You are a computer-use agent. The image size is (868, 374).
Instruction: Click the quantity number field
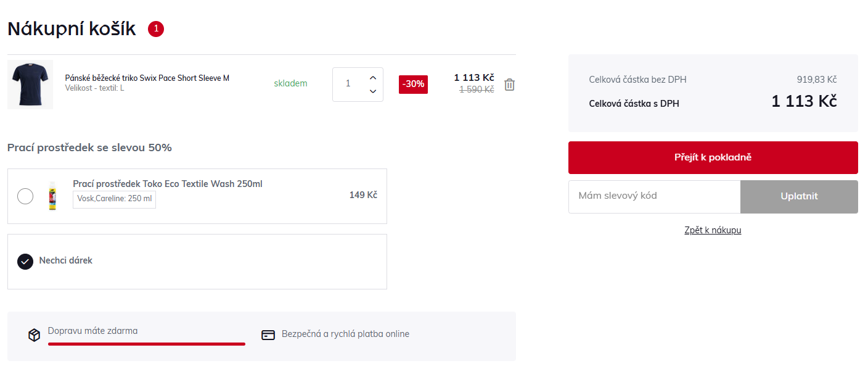tap(348, 84)
